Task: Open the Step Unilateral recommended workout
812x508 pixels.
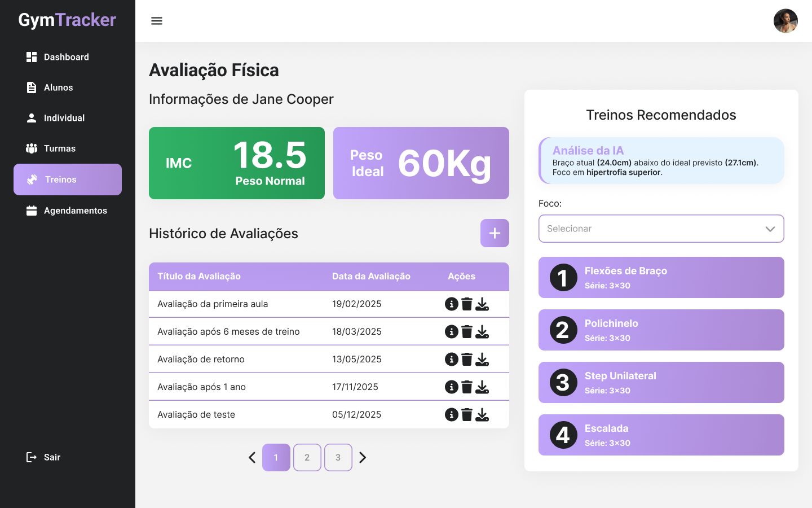Action: (x=661, y=383)
